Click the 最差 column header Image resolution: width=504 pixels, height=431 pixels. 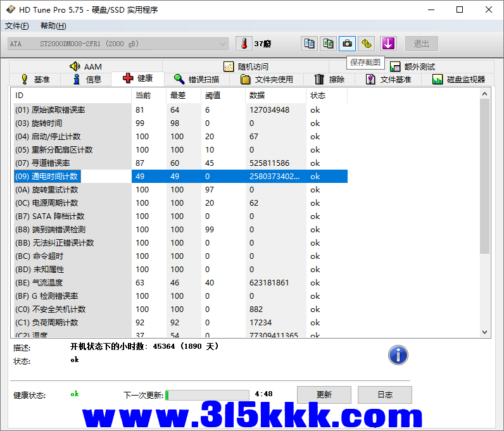[x=184, y=96]
